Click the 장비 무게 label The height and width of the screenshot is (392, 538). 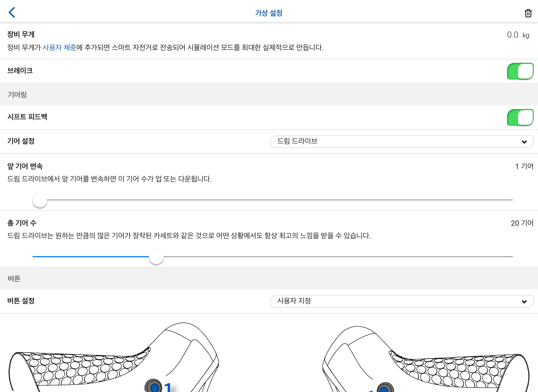tap(21, 34)
